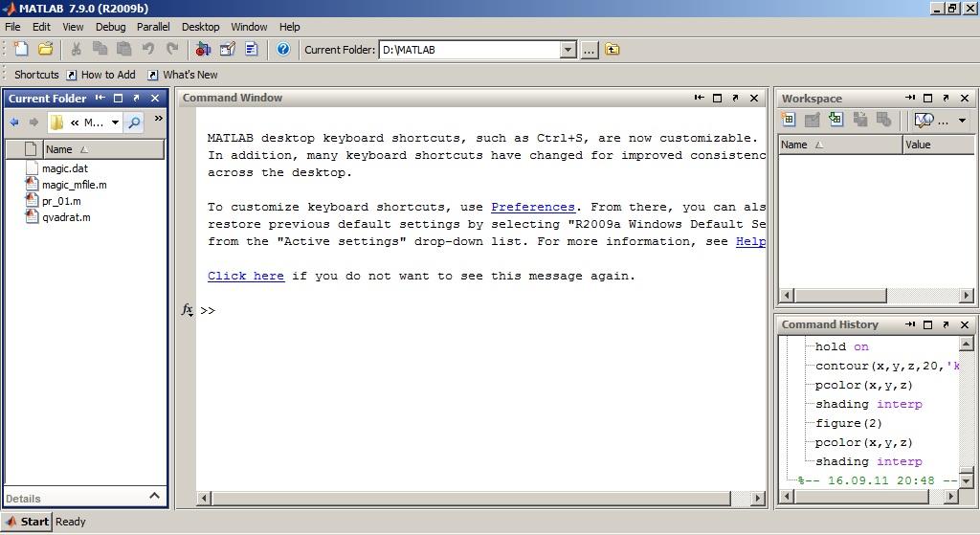980x535 pixels.
Task: Click the How to Add shortcut
Action: pos(100,75)
